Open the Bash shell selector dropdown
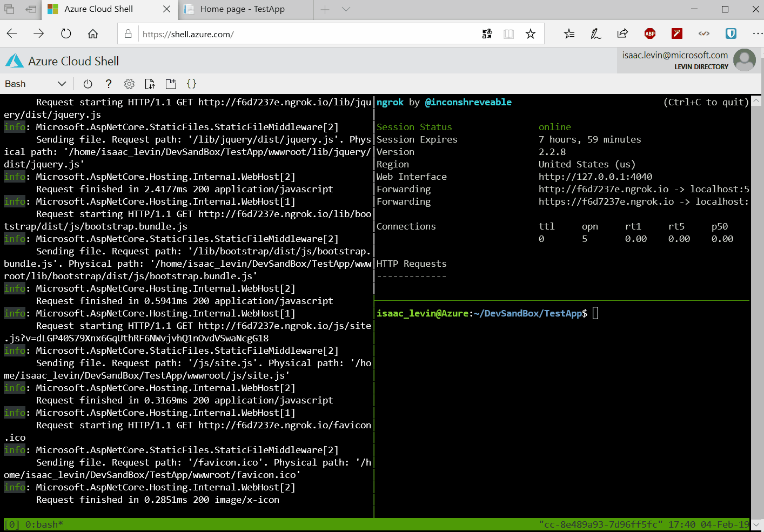This screenshot has width=764, height=532. click(36, 84)
